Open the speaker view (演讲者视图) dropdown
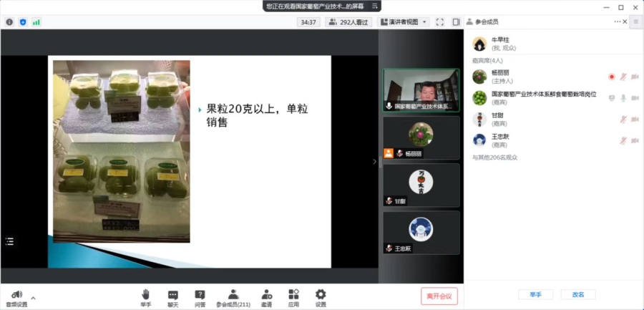644x310 pixels. pyautogui.click(x=404, y=22)
